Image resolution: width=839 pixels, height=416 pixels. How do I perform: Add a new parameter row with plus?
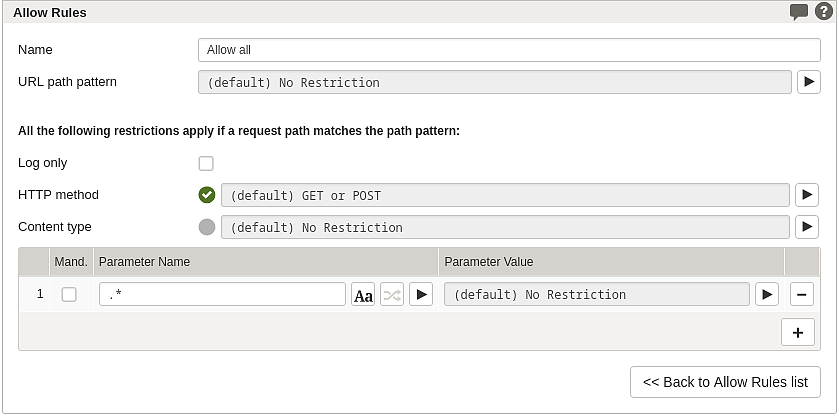[798, 332]
